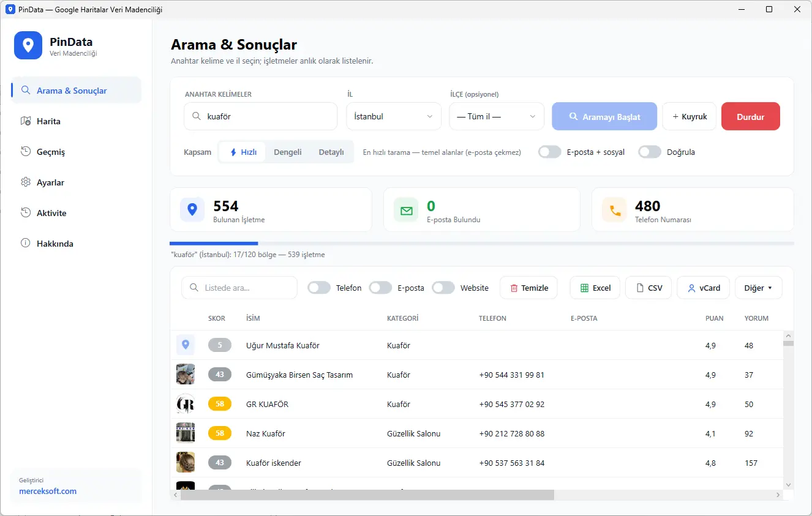Click the PinData app icon in title bar
The image size is (812, 516).
pos(10,9)
